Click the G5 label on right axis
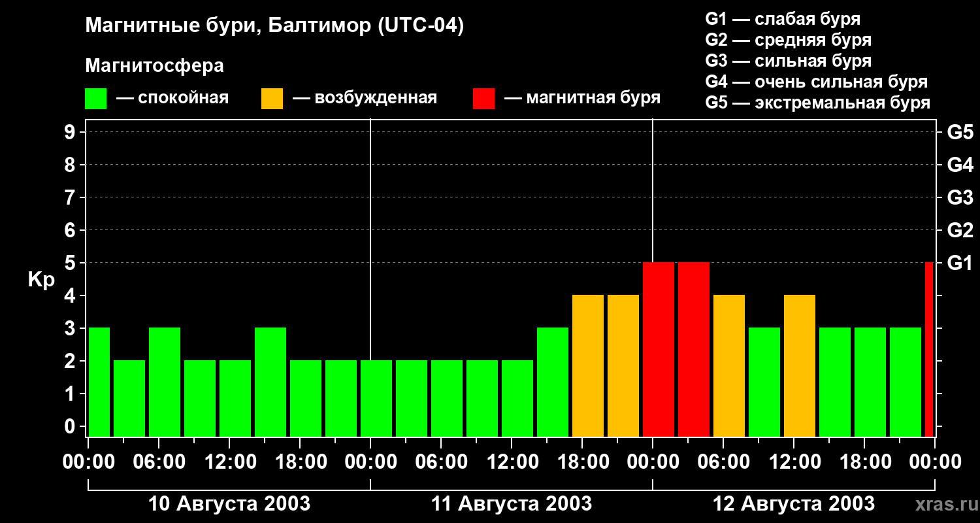The height and width of the screenshot is (523, 980). pos(960,132)
